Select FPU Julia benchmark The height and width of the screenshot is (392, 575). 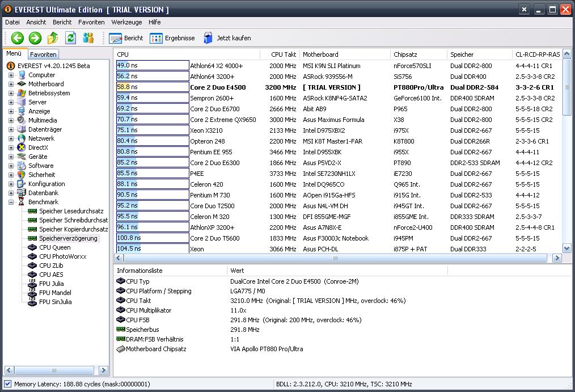click(x=52, y=284)
